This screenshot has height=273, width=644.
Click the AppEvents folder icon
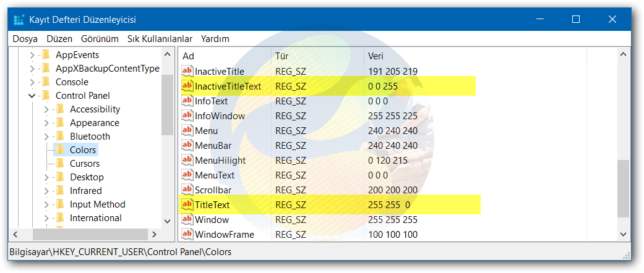pyautogui.click(x=46, y=55)
